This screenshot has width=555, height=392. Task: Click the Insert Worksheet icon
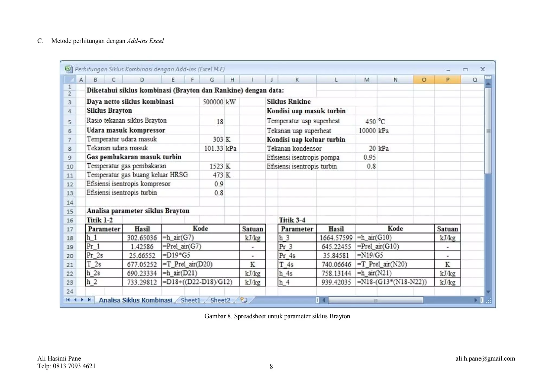tap(244, 300)
